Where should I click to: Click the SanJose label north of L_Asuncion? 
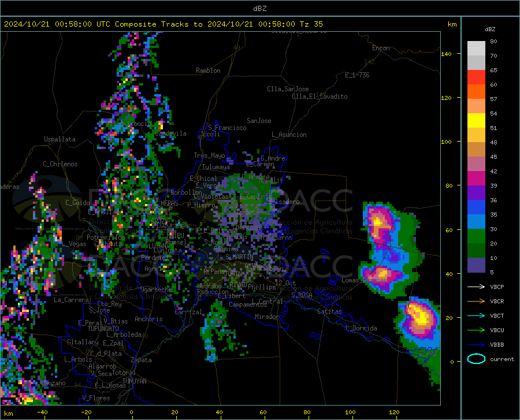point(259,121)
